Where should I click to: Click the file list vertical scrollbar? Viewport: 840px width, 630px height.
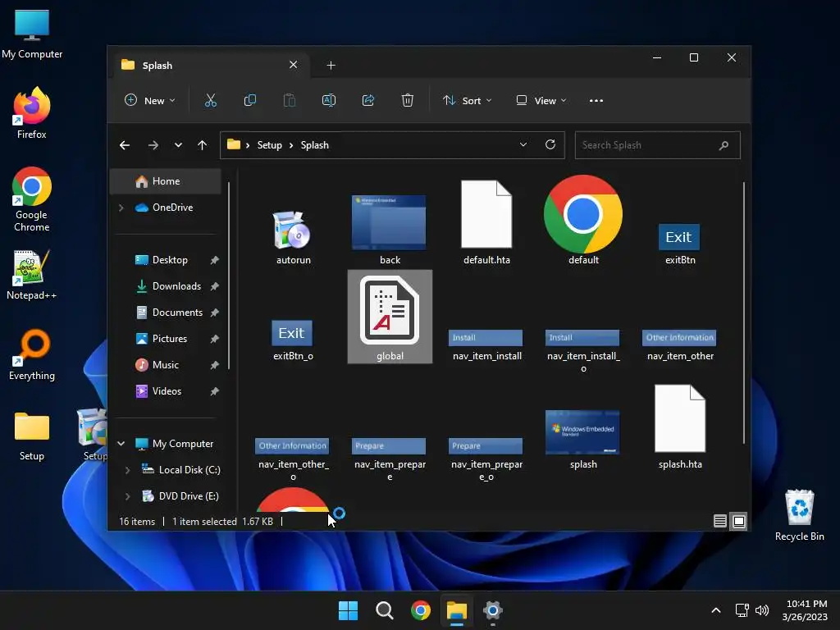[743, 313]
